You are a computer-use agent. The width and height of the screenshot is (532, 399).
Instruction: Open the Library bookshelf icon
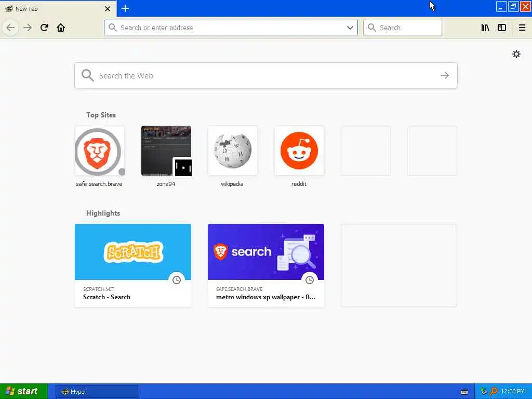[x=485, y=28]
